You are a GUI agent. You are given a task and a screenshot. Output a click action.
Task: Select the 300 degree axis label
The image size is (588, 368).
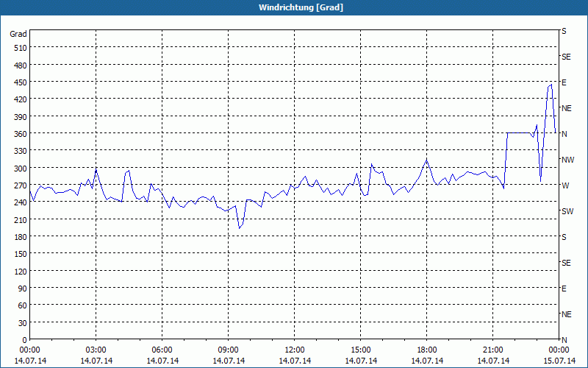click(x=21, y=169)
